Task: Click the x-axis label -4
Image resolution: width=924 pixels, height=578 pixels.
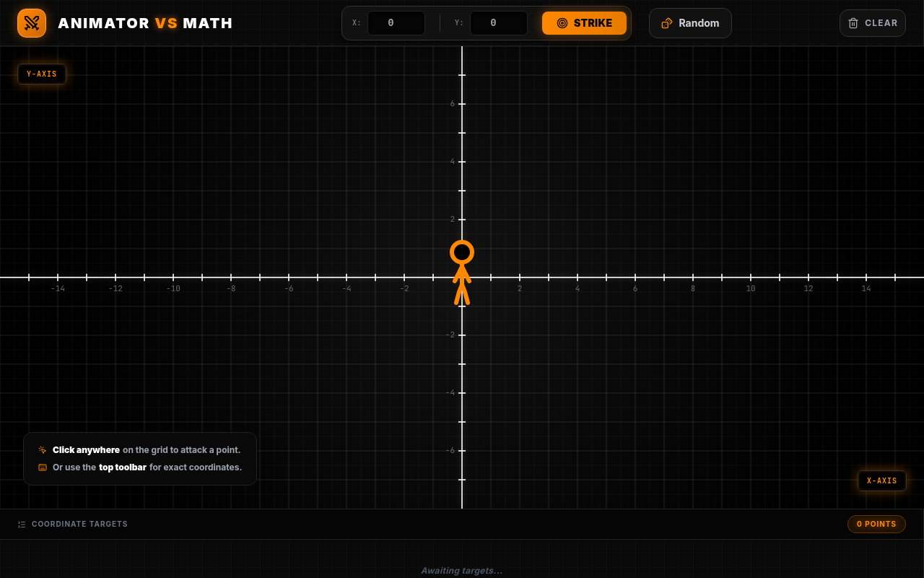Action: [x=346, y=289]
